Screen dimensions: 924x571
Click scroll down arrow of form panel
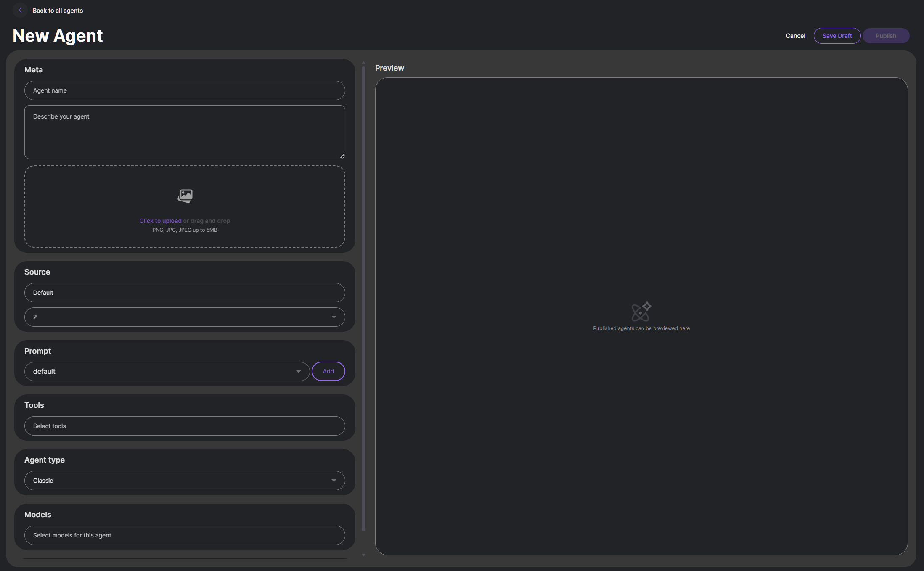pyautogui.click(x=363, y=555)
